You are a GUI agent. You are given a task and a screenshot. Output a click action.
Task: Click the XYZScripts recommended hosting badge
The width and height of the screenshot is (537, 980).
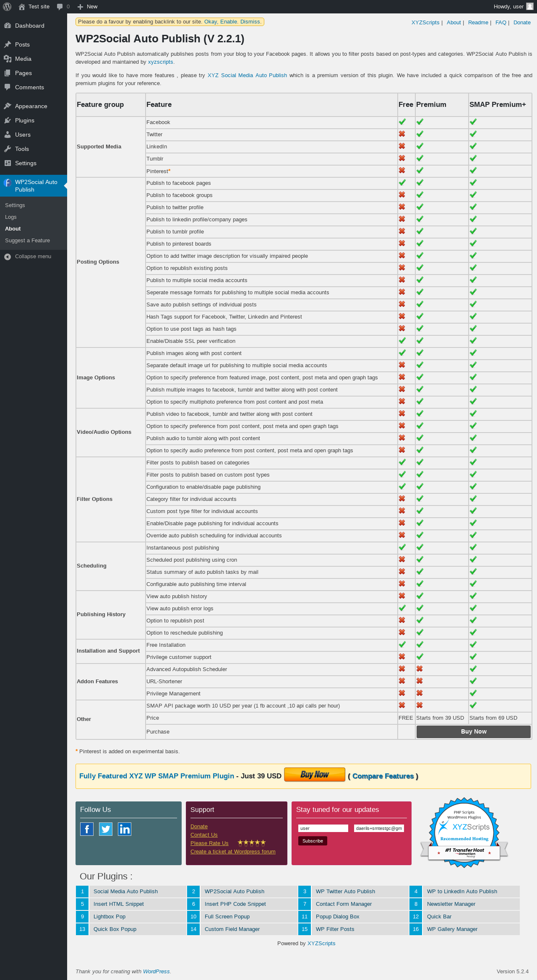pyautogui.click(x=464, y=832)
